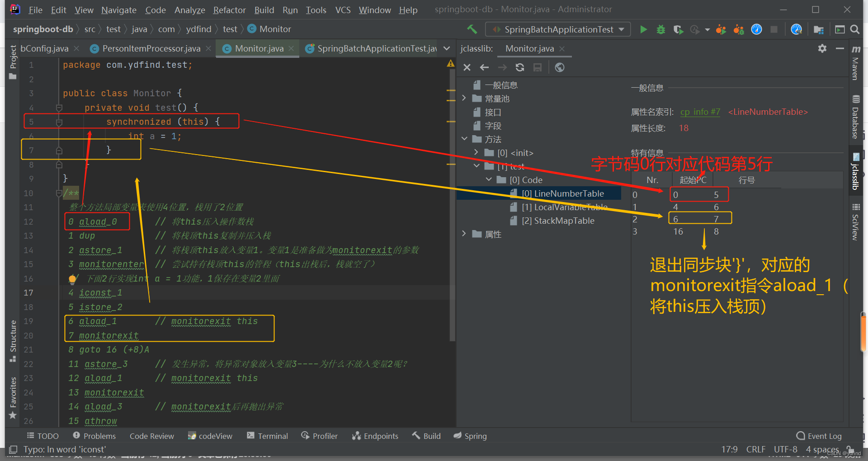Viewport: 868px width, 461px height.
Task: Save class file in jclasslib toolbar
Action: [538, 67]
